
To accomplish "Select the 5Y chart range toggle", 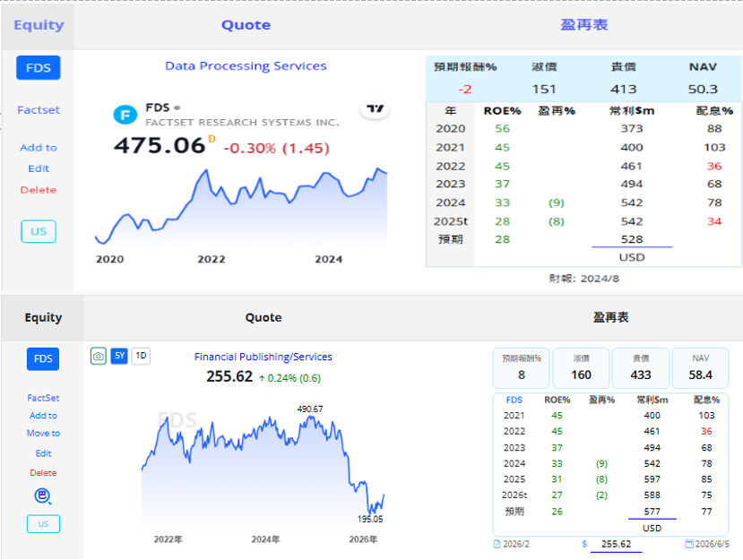I will (119, 356).
